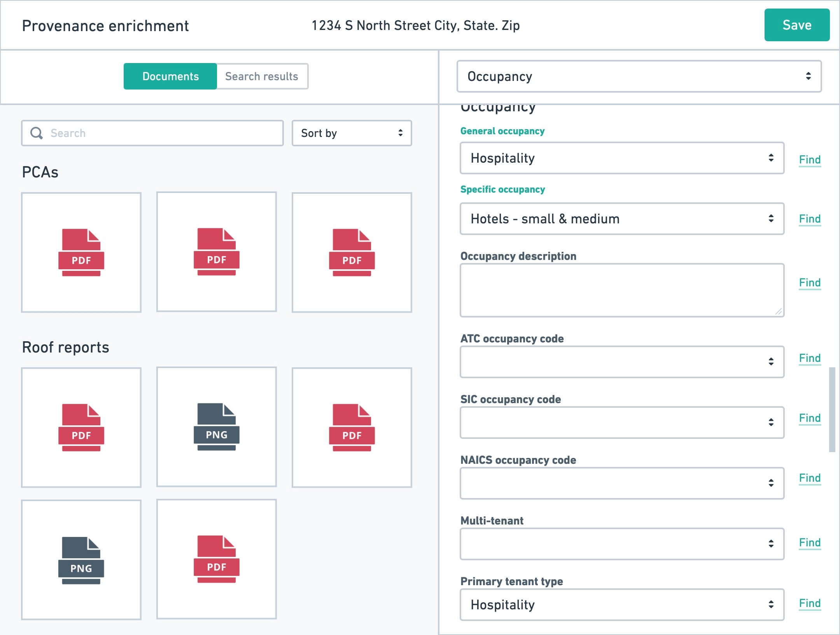Image resolution: width=840 pixels, height=635 pixels.
Task: Open the PNG file in Roof reports first row
Action: pyautogui.click(x=217, y=427)
